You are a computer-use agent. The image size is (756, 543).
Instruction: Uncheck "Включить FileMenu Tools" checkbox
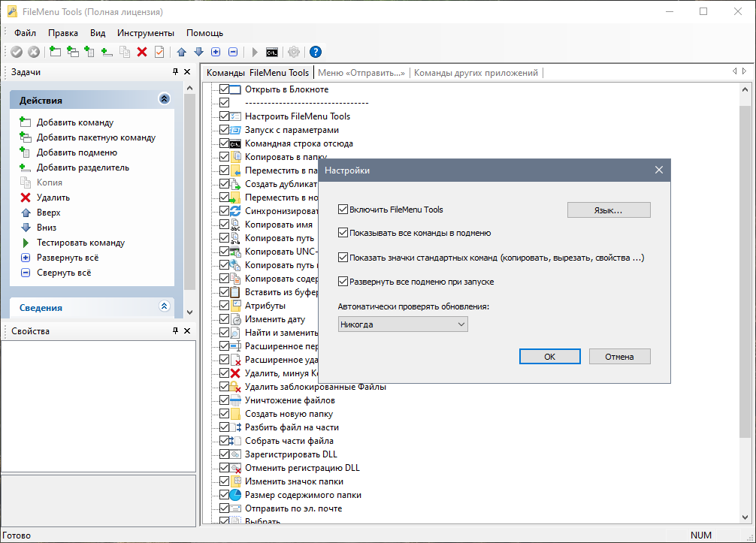[343, 210]
